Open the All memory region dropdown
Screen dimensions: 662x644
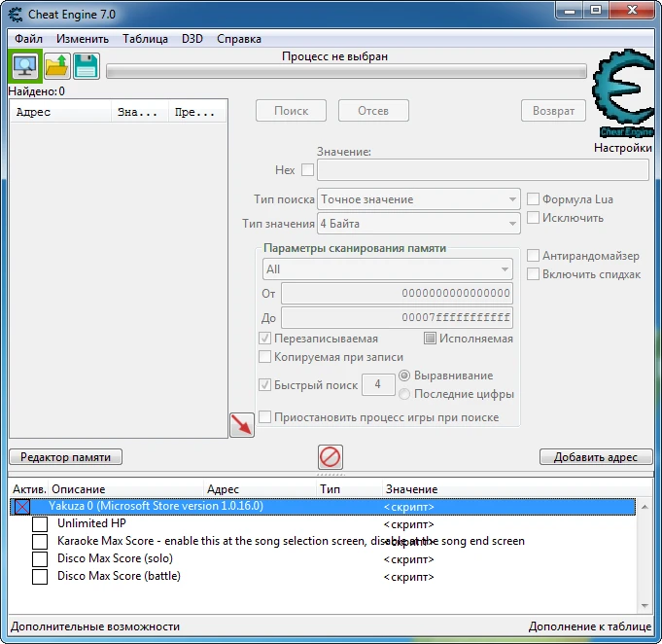[x=388, y=269]
